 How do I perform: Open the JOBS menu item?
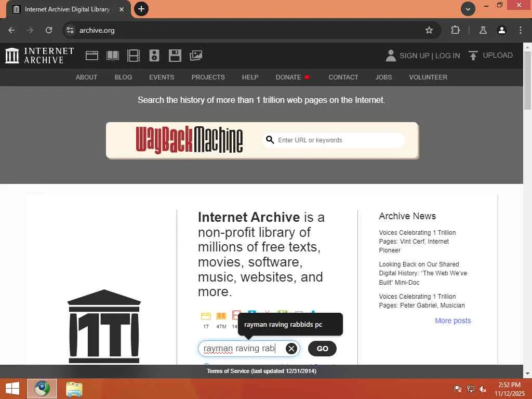tap(383, 77)
